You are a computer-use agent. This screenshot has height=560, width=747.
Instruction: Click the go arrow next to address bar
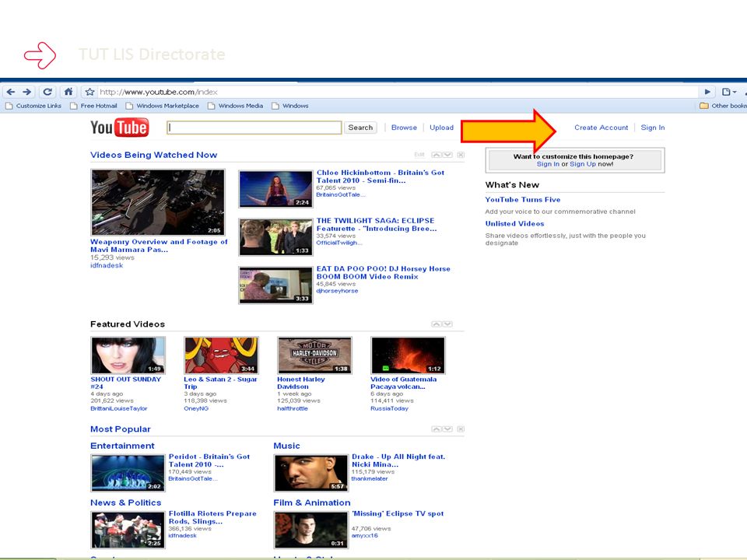coord(707,92)
